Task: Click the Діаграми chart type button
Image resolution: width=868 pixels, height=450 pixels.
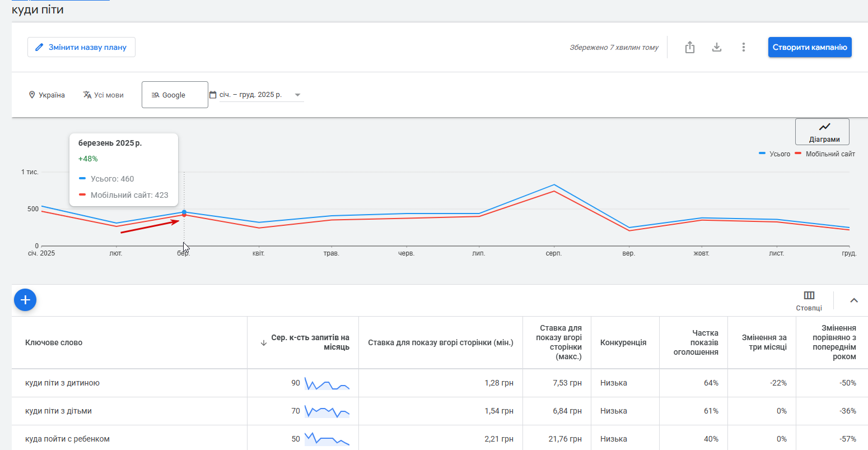Action: (x=822, y=132)
